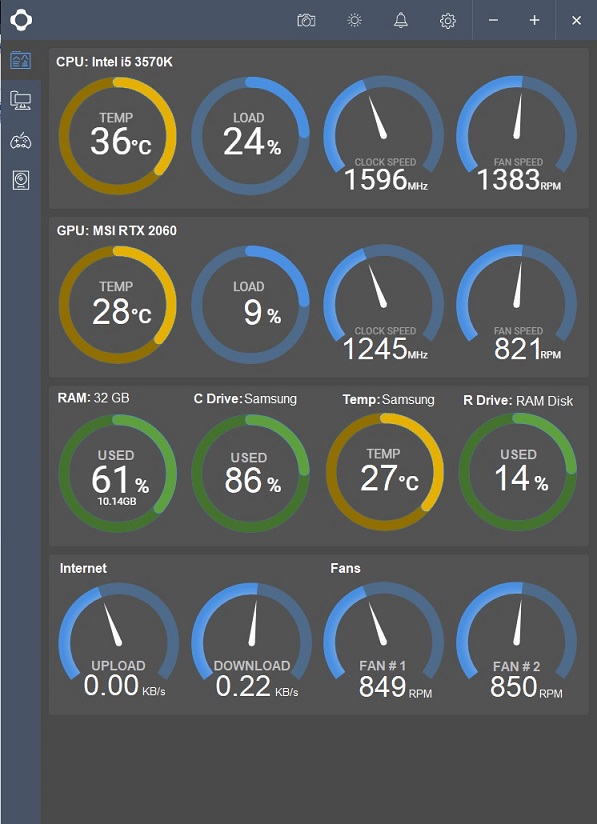Select the dashboard monitoring sidebar tab
Viewport: 597px width, 824px height.
point(21,60)
